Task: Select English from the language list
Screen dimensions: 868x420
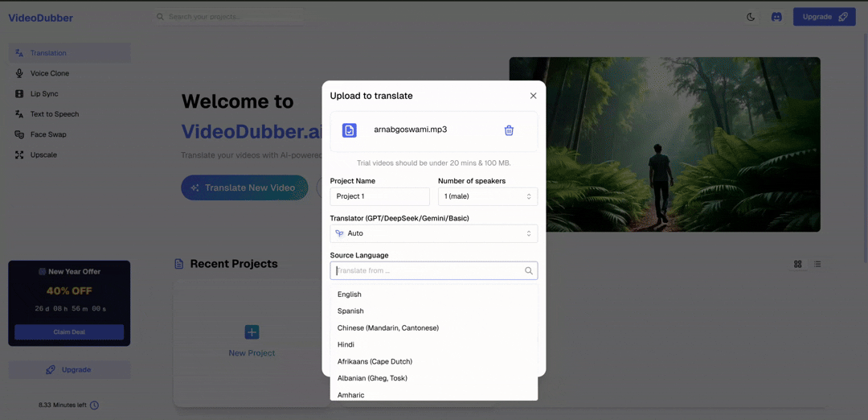Action: [x=434, y=294]
